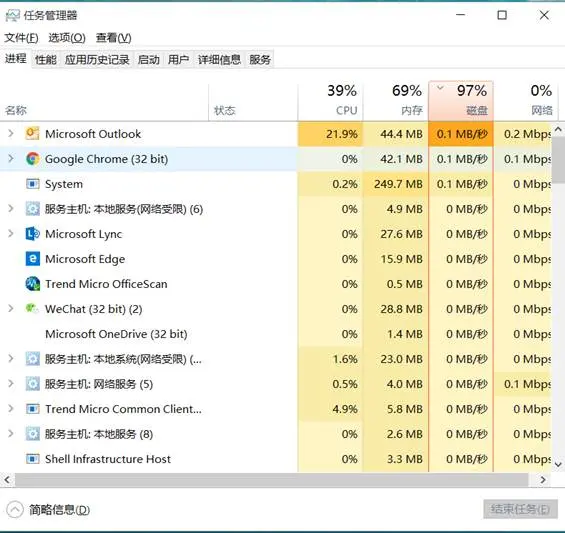Expand the WeChat (32 bit) (2) group
The image size is (565, 533).
[x=10, y=309]
